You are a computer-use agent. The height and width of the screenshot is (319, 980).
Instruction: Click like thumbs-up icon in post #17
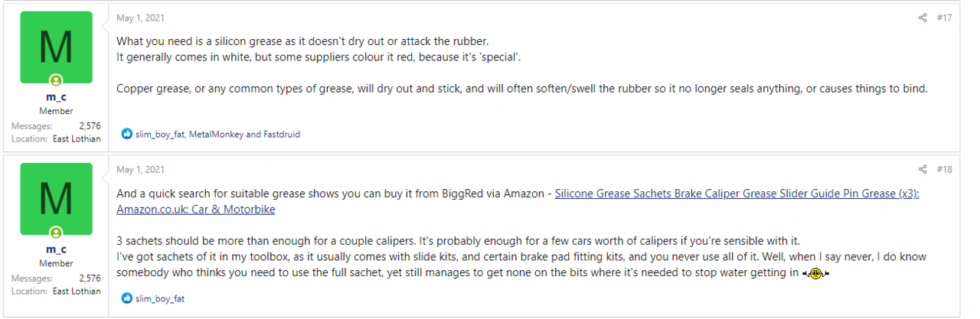click(127, 134)
